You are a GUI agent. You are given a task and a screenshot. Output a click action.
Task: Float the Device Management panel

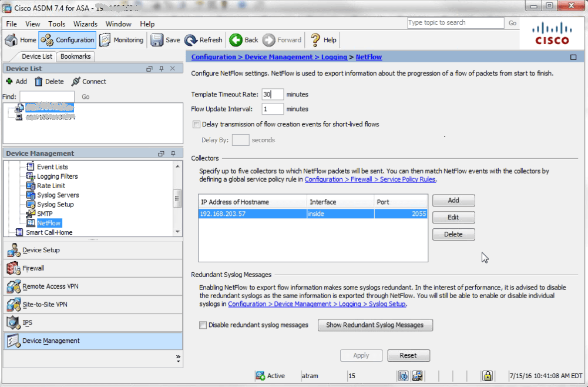coord(161,154)
